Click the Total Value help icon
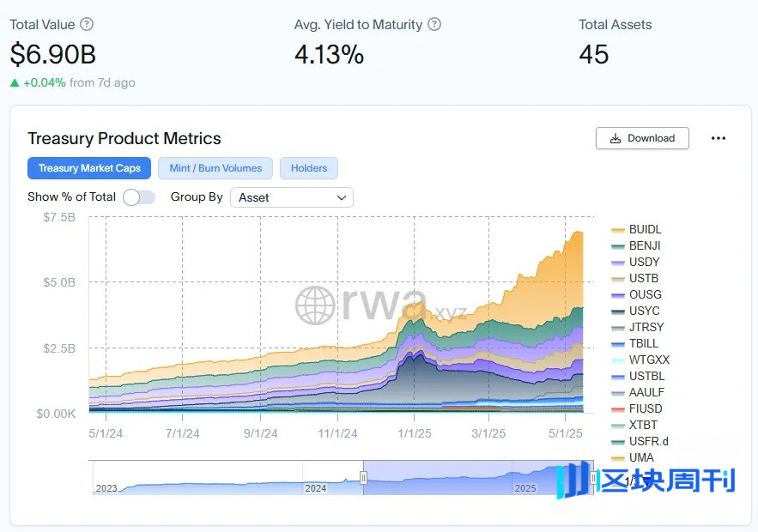The height and width of the screenshot is (532, 758). pos(87,24)
